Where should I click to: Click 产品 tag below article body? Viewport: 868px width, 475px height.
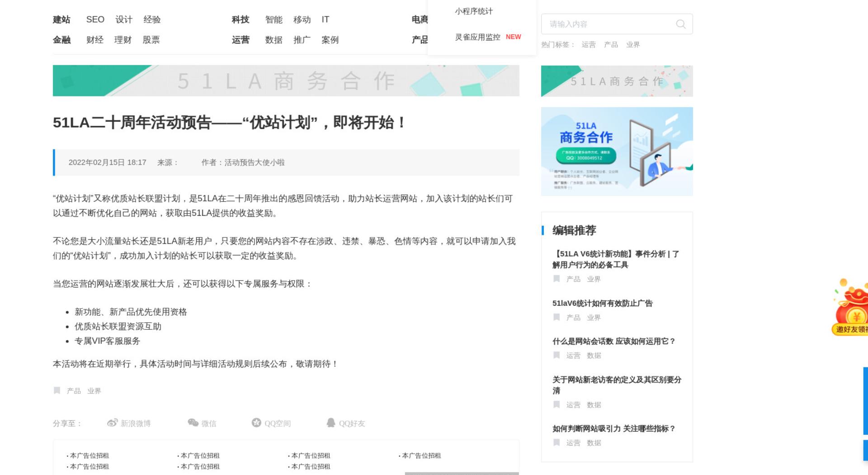74,390
